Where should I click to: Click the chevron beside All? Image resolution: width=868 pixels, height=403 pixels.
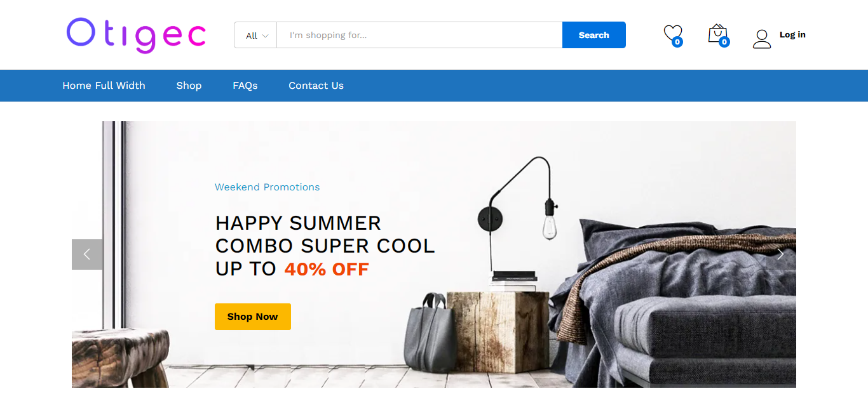(265, 36)
